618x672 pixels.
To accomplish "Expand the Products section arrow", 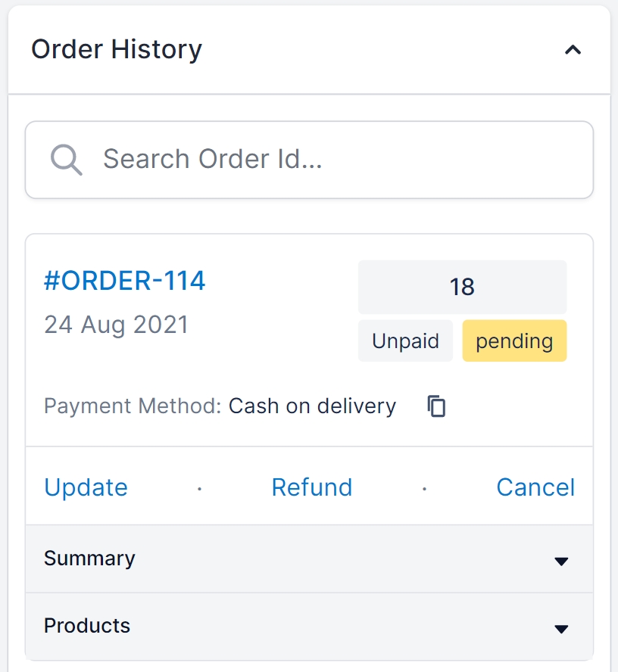I will pos(561,629).
